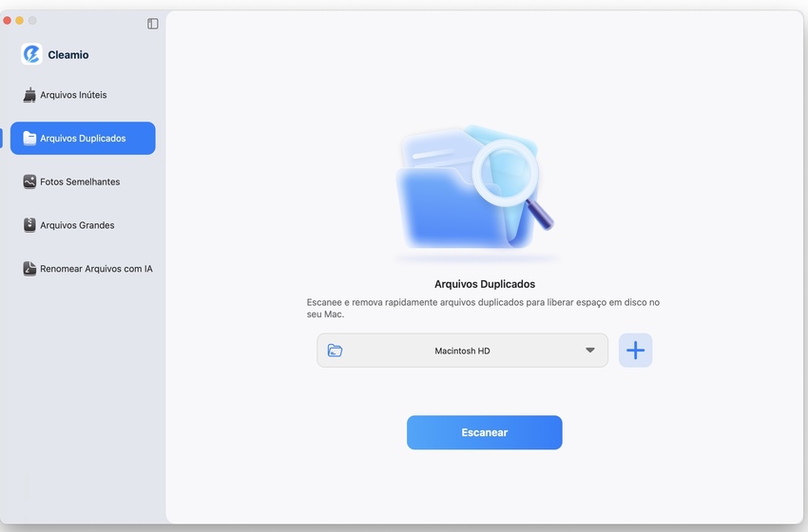This screenshot has width=808, height=532.
Task: Start scan with the Escanear button
Action: pyautogui.click(x=485, y=432)
